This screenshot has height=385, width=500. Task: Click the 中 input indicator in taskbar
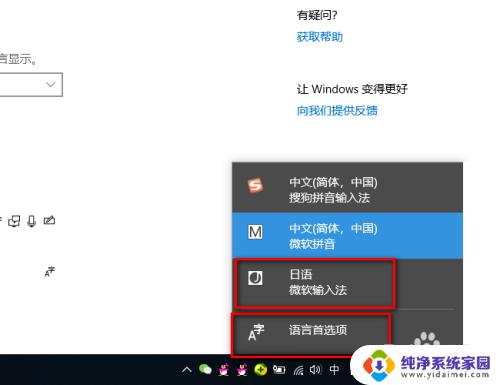334,369
